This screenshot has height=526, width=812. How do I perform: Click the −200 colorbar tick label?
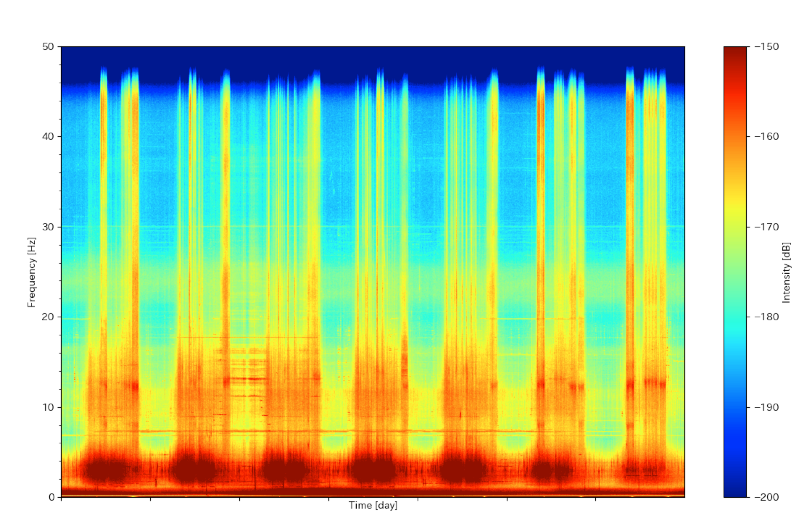tap(766, 497)
